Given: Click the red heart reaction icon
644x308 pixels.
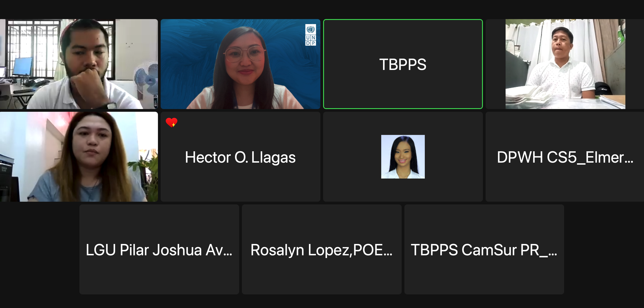Looking at the screenshot, I should coord(172,122).
